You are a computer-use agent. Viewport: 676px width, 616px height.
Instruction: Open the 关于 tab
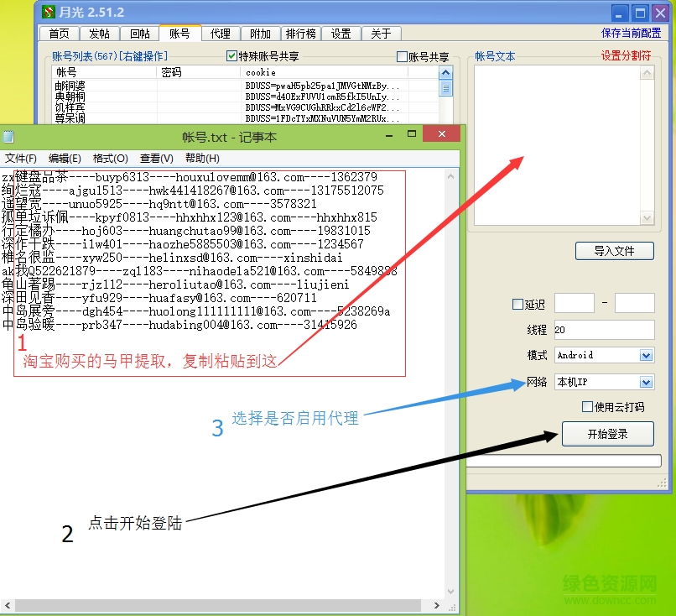pyautogui.click(x=381, y=34)
